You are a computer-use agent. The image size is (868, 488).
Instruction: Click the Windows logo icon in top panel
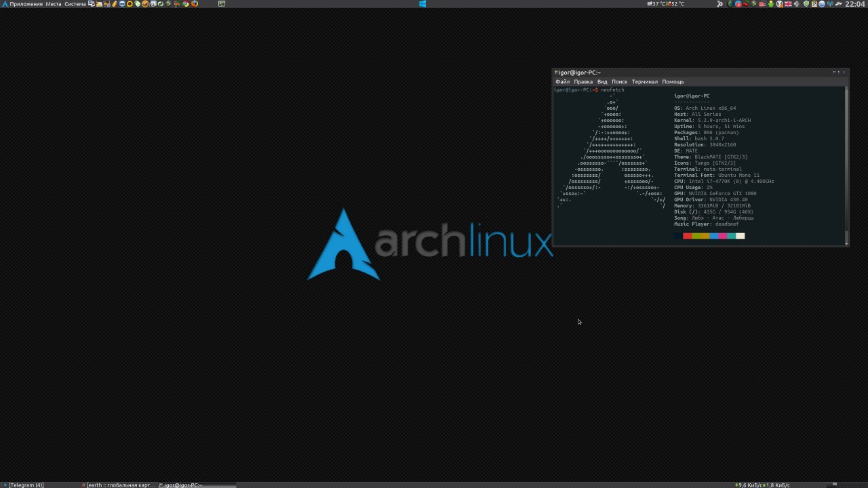pyautogui.click(x=422, y=3)
